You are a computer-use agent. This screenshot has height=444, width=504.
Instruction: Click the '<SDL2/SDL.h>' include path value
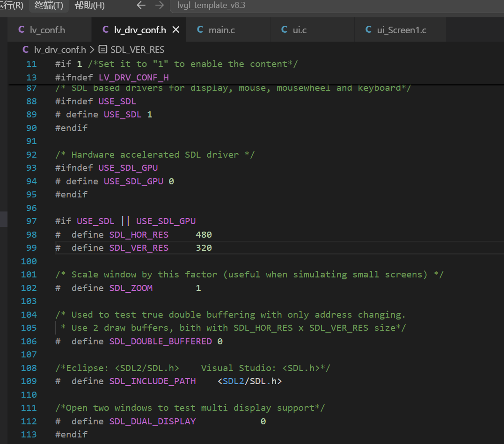coord(249,381)
